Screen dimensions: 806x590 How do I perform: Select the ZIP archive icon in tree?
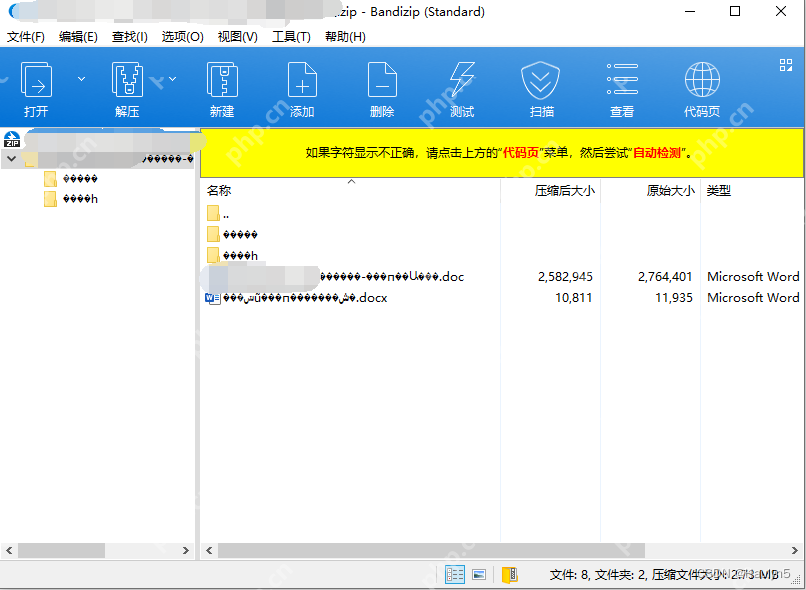click(12, 139)
